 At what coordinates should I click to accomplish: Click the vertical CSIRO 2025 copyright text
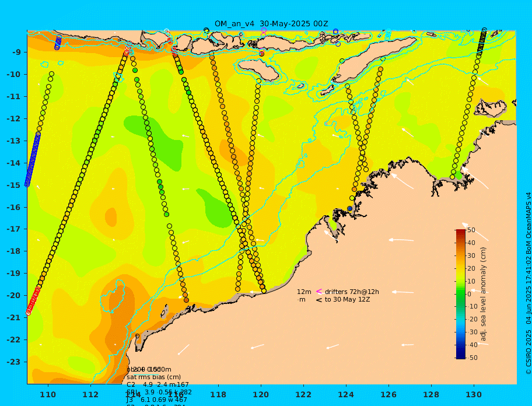point(528,283)
